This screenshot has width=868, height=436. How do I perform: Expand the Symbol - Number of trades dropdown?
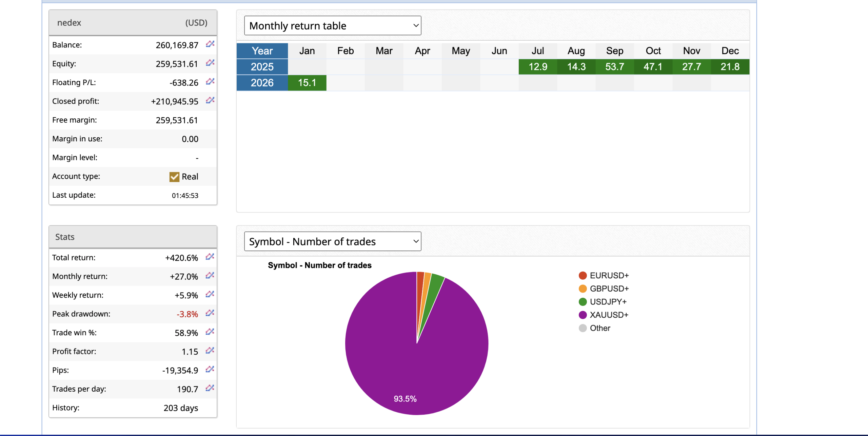point(332,241)
